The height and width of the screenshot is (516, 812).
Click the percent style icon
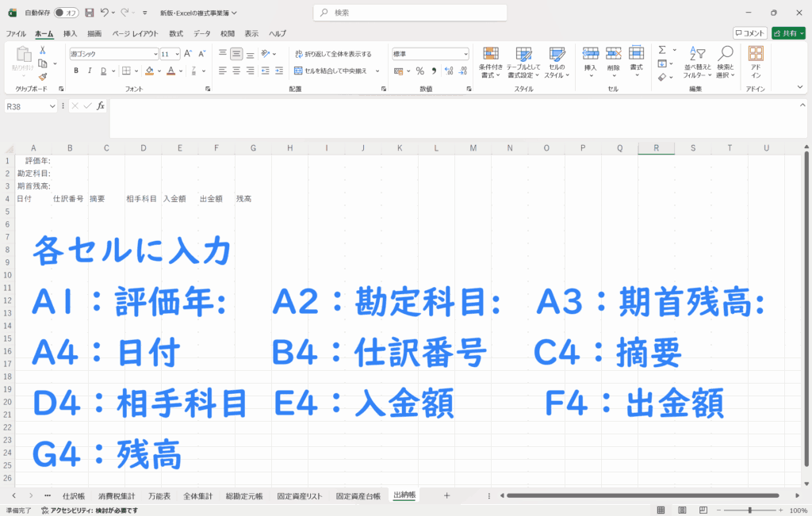pyautogui.click(x=419, y=71)
